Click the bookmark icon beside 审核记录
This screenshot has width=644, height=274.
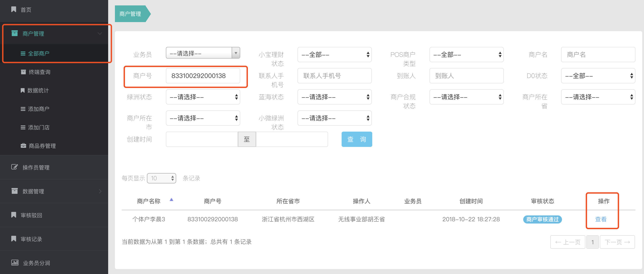(x=14, y=239)
